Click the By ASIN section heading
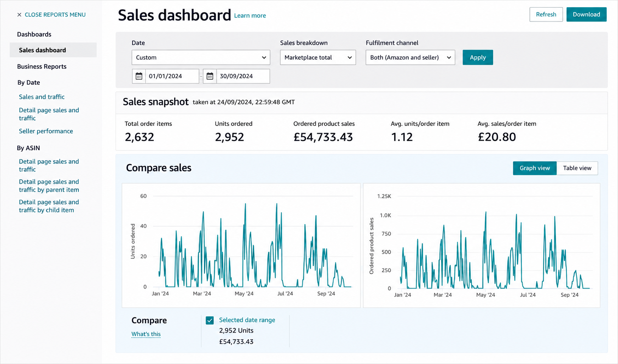This screenshot has height=364, width=618. point(28,148)
